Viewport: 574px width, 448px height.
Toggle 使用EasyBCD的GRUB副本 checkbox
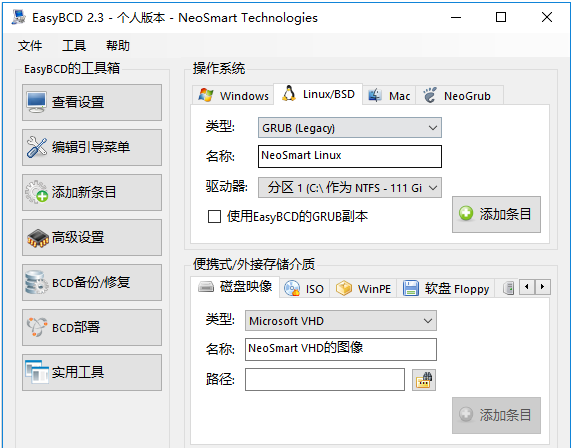[x=214, y=216]
